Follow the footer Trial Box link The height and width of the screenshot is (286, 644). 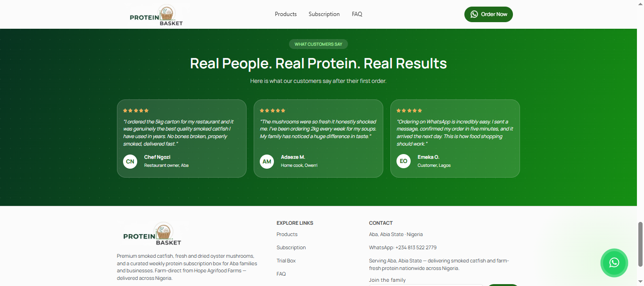pyautogui.click(x=286, y=261)
